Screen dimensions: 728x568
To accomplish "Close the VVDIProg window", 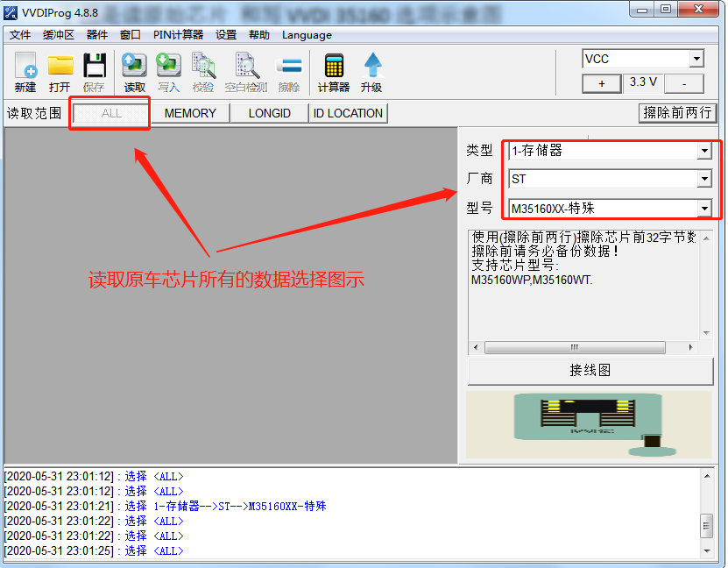I will pyautogui.click(x=698, y=10).
